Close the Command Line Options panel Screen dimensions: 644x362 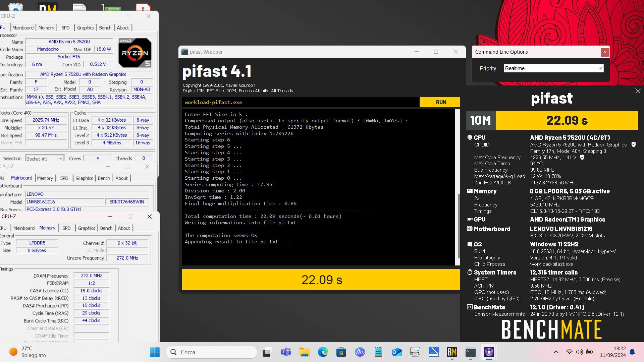(605, 52)
